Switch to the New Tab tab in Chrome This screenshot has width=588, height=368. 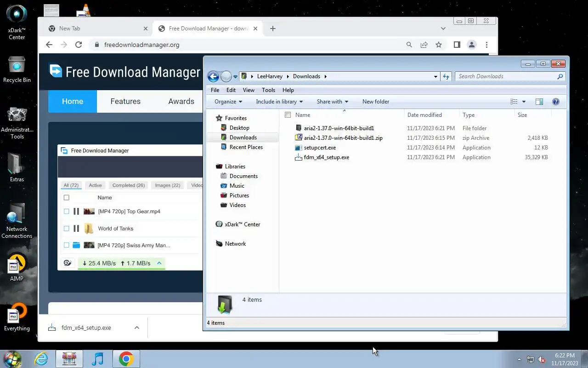click(97, 29)
